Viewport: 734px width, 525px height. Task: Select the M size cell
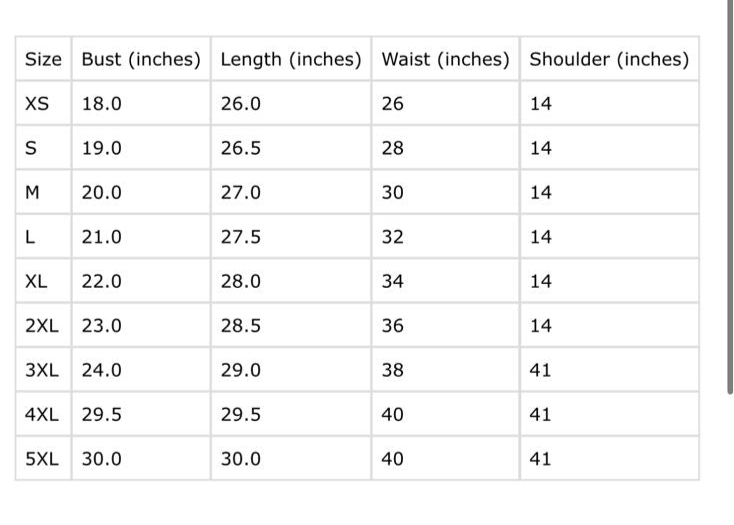(44, 192)
